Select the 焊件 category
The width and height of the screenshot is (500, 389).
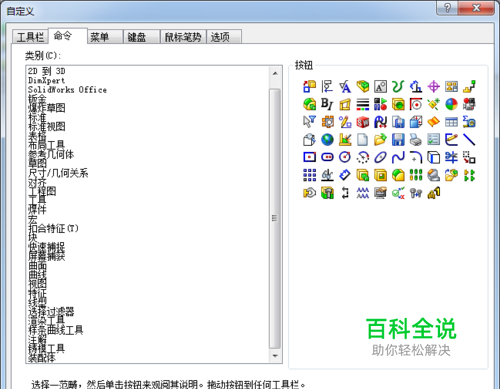tap(37, 210)
